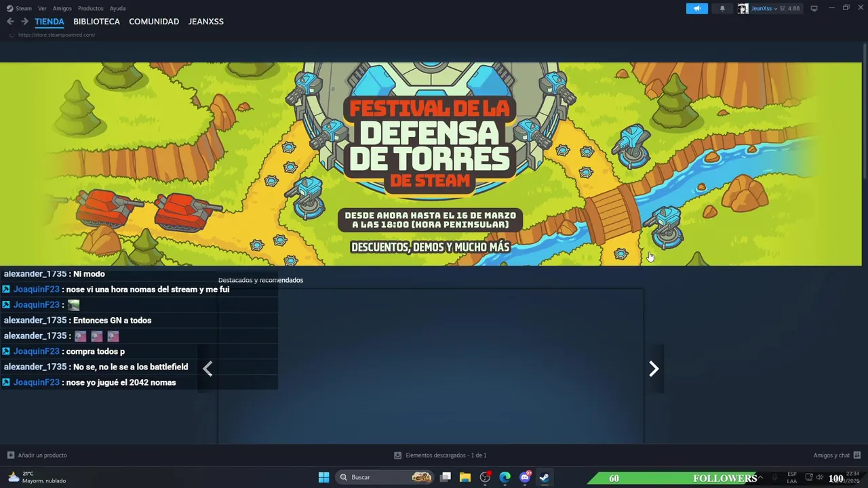This screenshot has height=488, width=868.
Task: Click Añadir un producto
Action: pyautogui.click(x=42, y=455)
